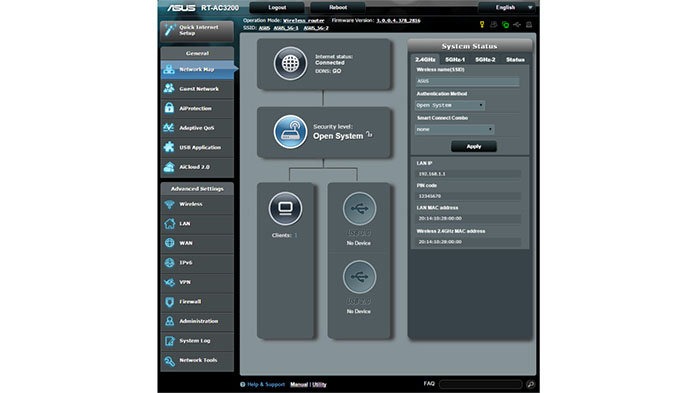Select the Clients monitor icon
The width and height of the screenshot is (700, 393).
pos(285,209)
